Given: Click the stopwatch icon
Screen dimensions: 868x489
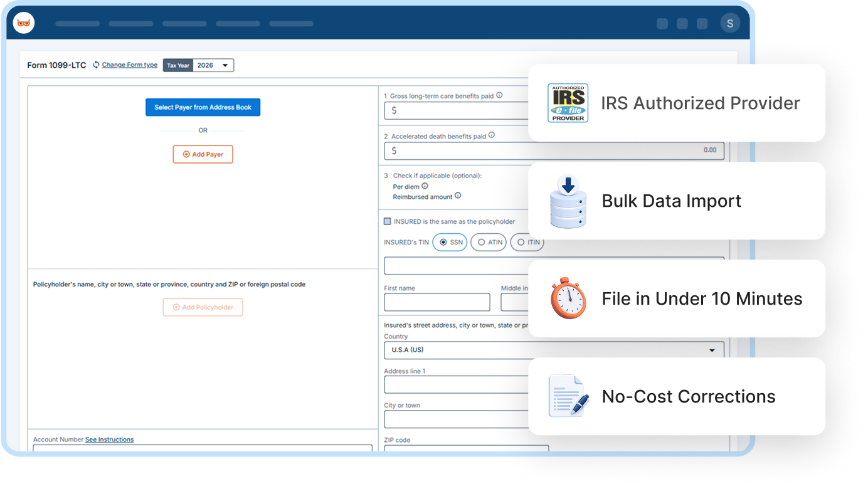Looking at the screenshot, I should tap(568, 298).
